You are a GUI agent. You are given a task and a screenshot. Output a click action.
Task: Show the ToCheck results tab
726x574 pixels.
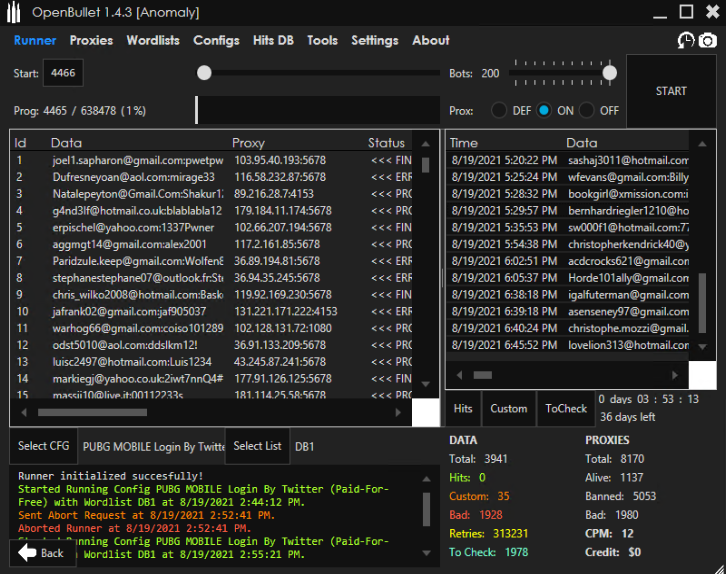(565, 408)
